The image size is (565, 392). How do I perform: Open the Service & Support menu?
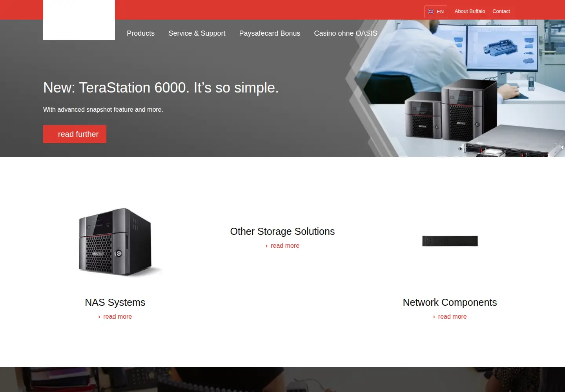point(197,33)
